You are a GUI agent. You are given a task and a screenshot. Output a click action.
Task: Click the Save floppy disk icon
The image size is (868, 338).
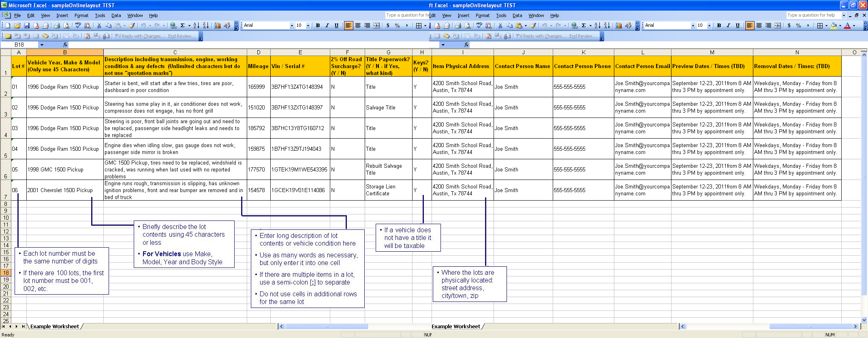coord(27,26)
